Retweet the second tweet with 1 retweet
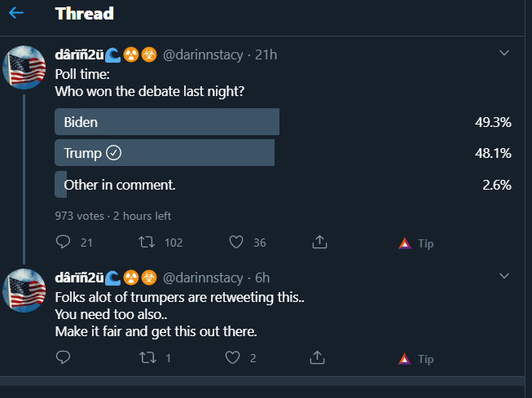 (148, 357)
